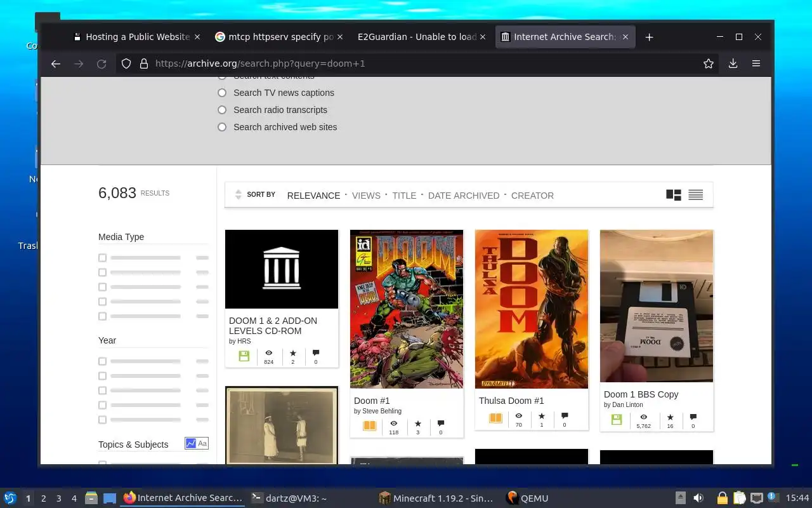This screenshot has width=812, height=508.
Task: Switch to list view icon
Action: [695, 195]
